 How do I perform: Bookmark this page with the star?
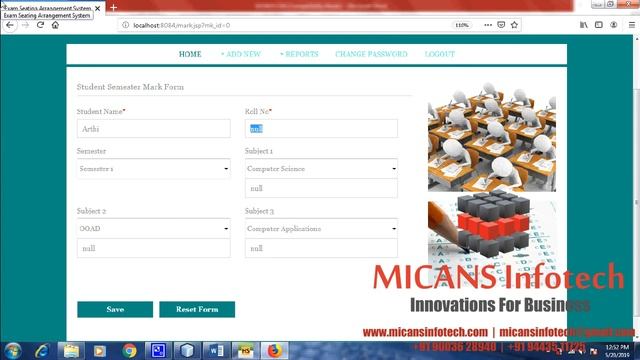(x=514, y=25)
